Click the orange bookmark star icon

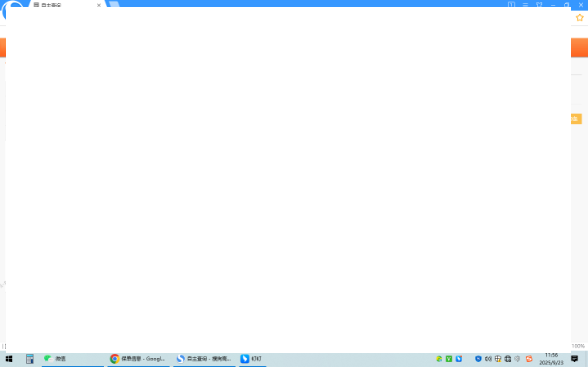580,18
